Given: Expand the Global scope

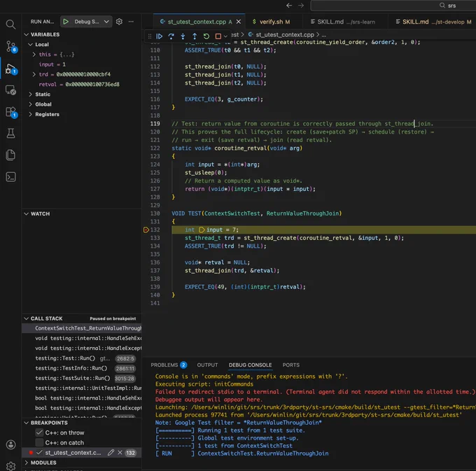Looking at the screenshot, I should pos(30,104).
